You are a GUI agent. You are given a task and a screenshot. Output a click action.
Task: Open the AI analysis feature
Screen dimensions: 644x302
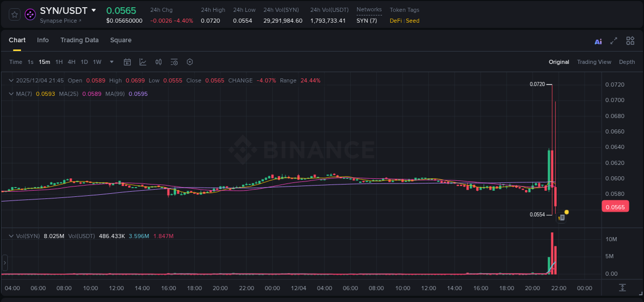click(598, 41)
